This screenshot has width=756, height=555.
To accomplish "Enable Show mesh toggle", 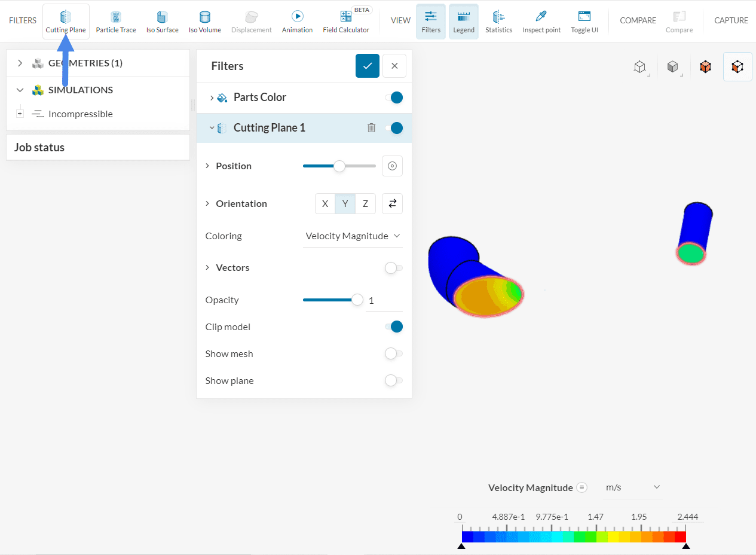I will [393, 354].
